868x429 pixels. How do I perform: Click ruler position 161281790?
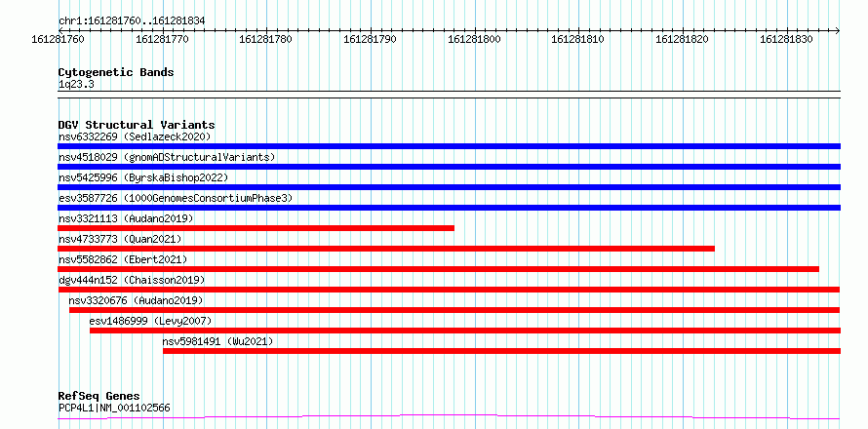pyautogui.click(x=371, y=39)
